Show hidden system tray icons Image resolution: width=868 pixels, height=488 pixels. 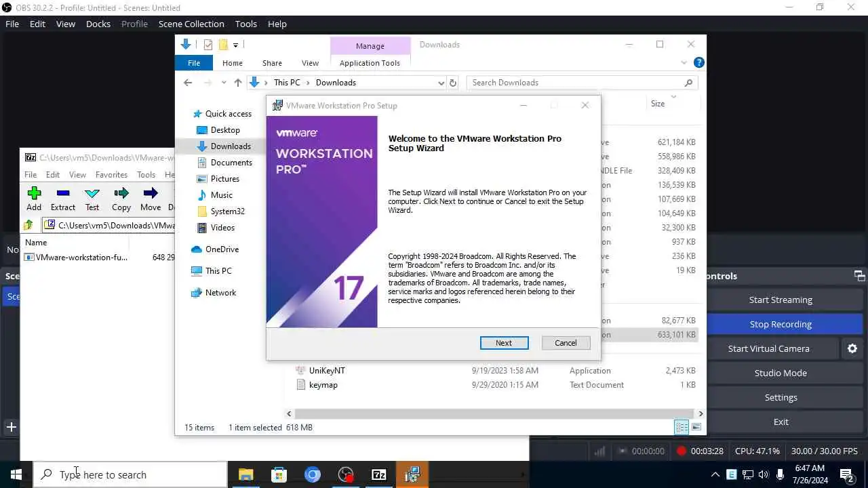[x=715, y=474]
